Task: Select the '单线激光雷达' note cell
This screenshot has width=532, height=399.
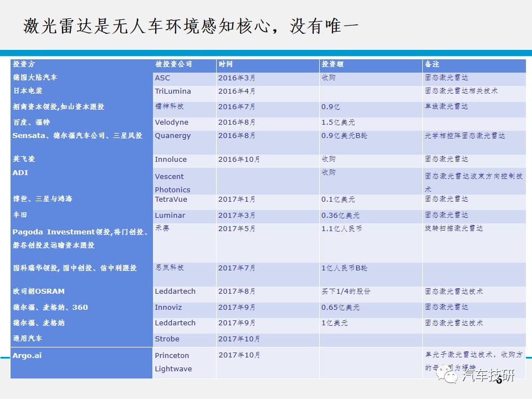Action: pos(474,109)
